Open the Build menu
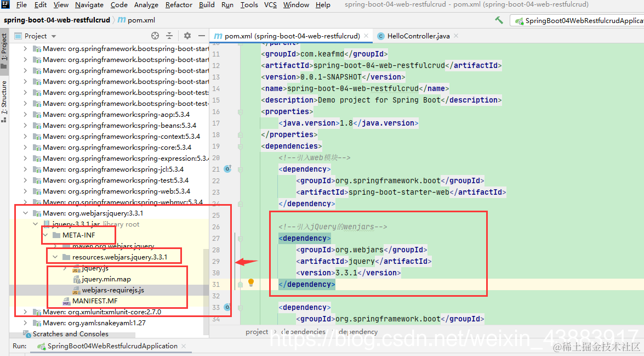The image size is (644, 356). (x=207, y=5)
